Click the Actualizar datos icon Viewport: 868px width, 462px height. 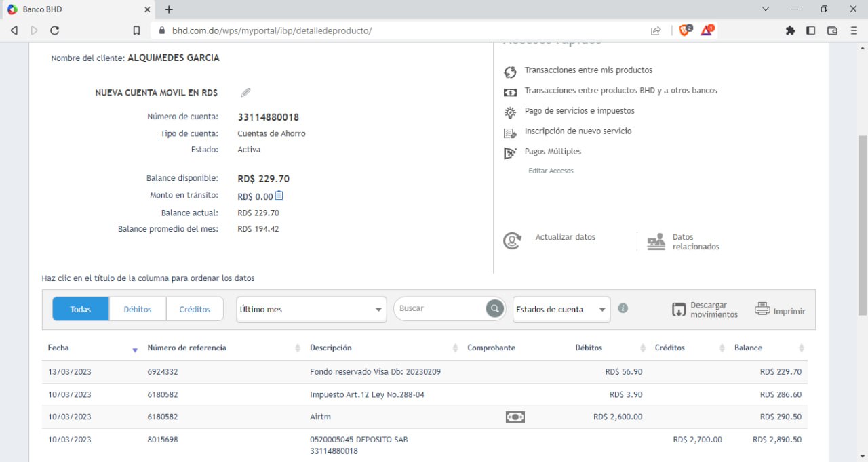pyautogui.click(x=512, y=240)
